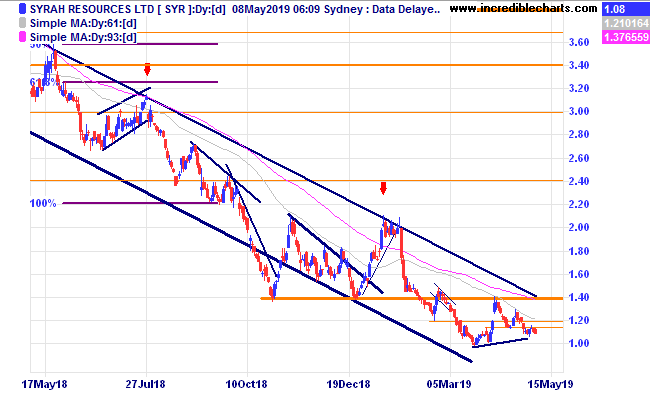Click the 19Dec18 date axis label
The image size is (651, 395).
(348, 384)
